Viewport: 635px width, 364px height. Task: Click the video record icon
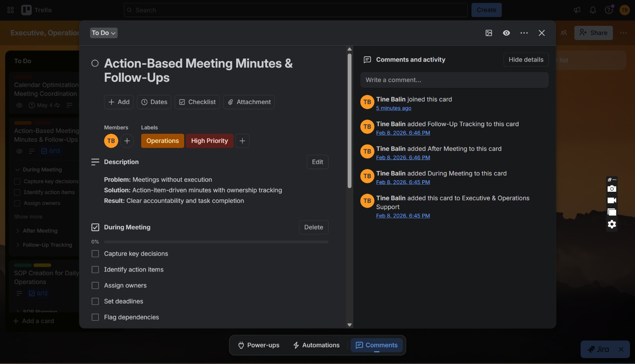(x=612, y=200)
